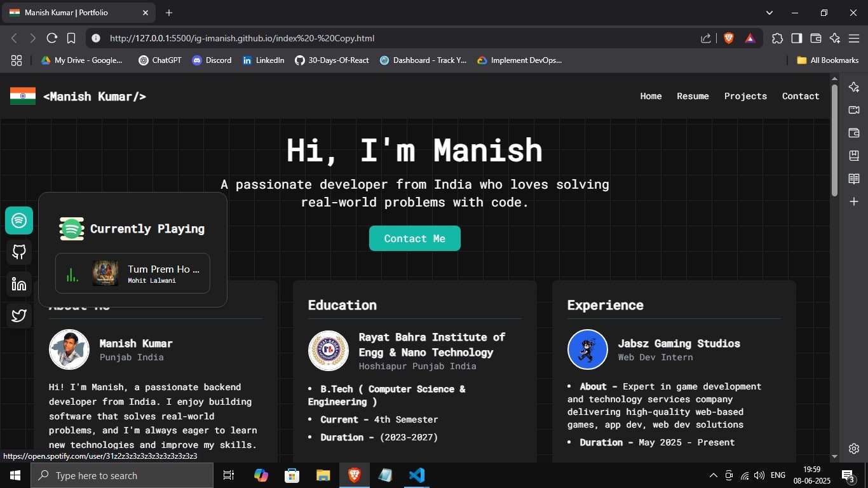
Task: Open the Extensions puzzle icon
Action: [x=777, y=38]
